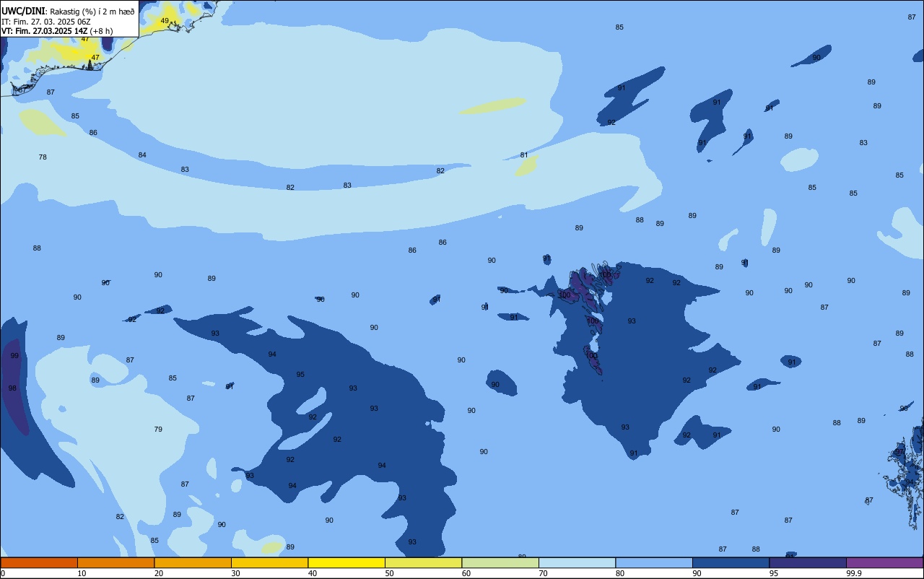924x579 pixels.
Task: Click the legend tick label '30'
Action: (235, 573)
